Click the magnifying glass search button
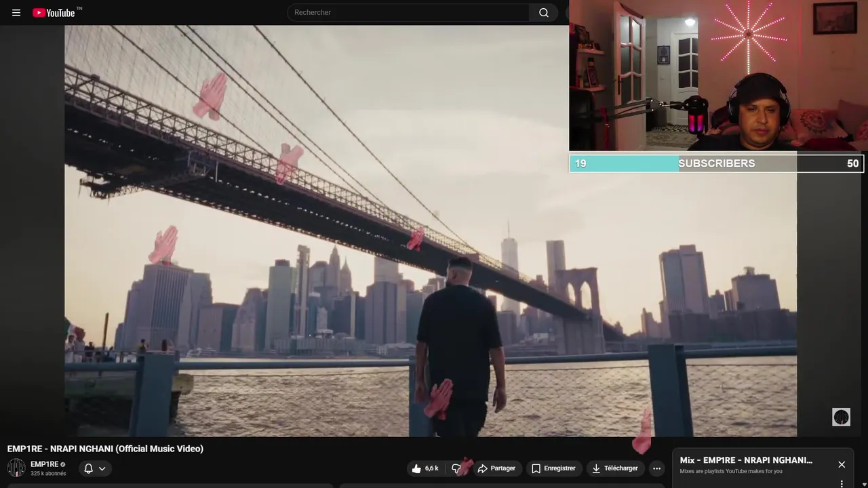This screenshot has height=488, width=868. click(544, 12)
